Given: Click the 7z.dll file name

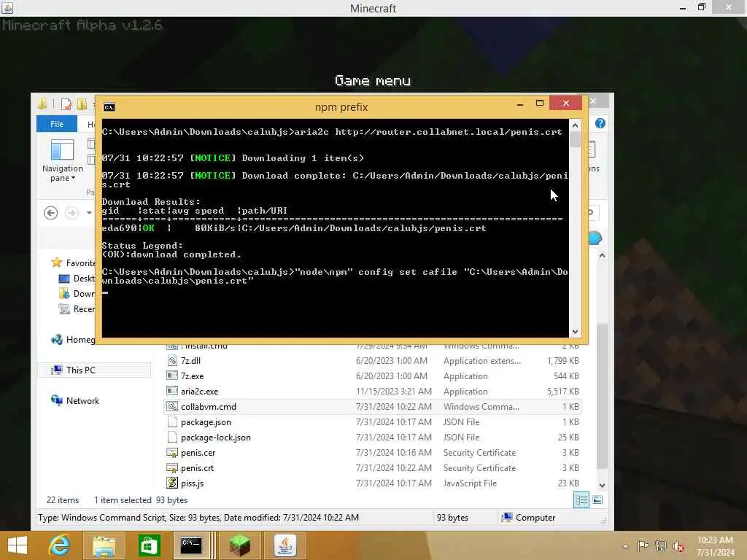Looking at the screenshot, I should point(190,361).
